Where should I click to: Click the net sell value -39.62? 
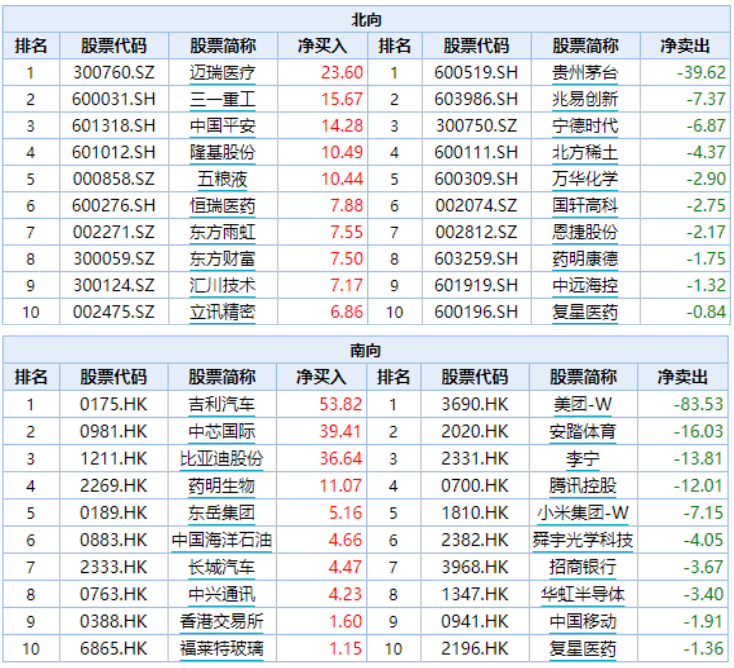701,73
